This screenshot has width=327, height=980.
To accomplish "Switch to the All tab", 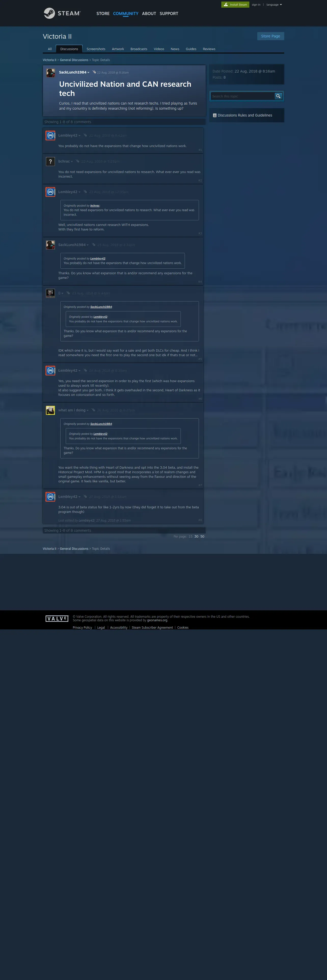I will [x=49, y=49].
